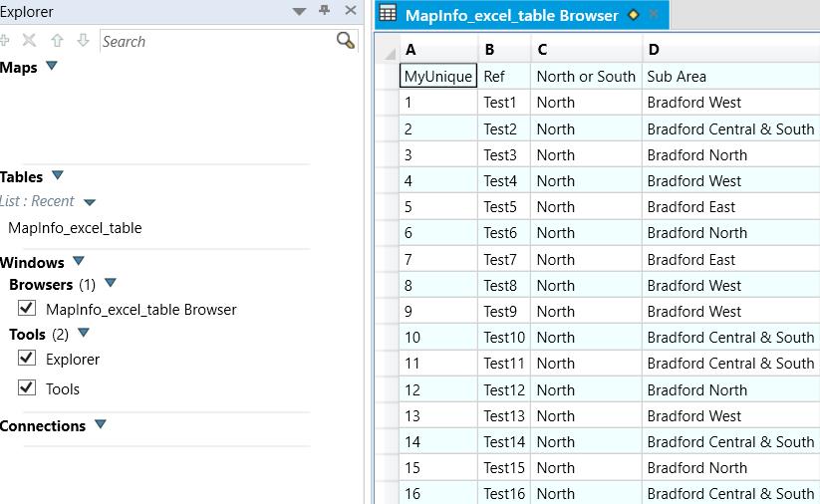The height and width of the screenshot is (504, 820).
Task: Select the MapInfo_excel_table Browser tab
Action: tap(511, 15)
